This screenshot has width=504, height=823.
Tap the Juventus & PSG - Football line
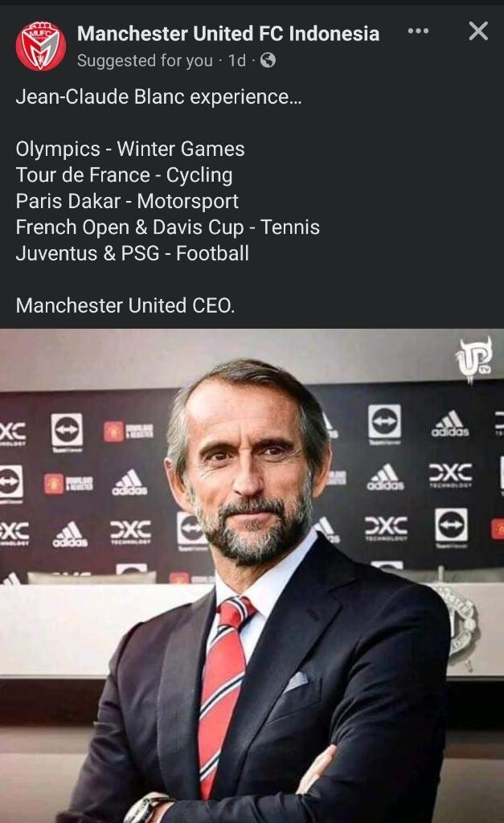click(133, 253)
